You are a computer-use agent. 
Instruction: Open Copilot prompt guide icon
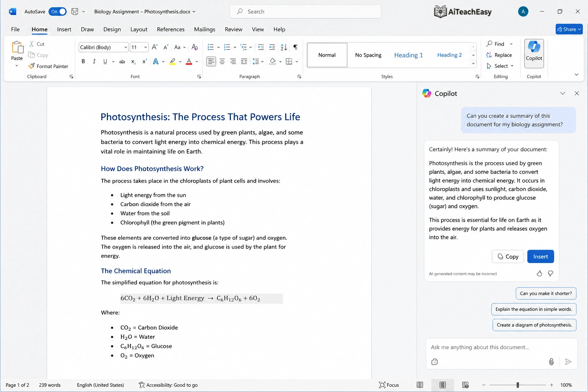point(434,362)
